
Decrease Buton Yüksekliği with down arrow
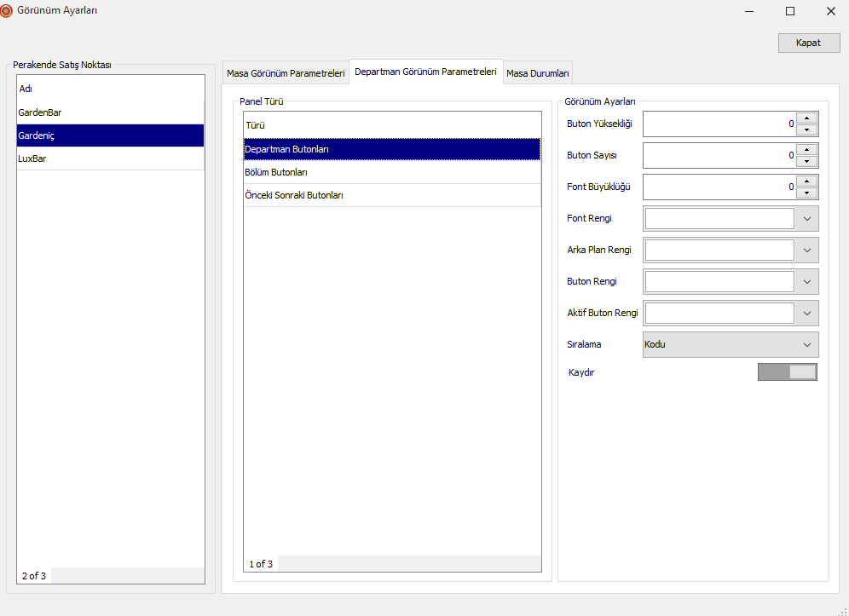[806, 130]
